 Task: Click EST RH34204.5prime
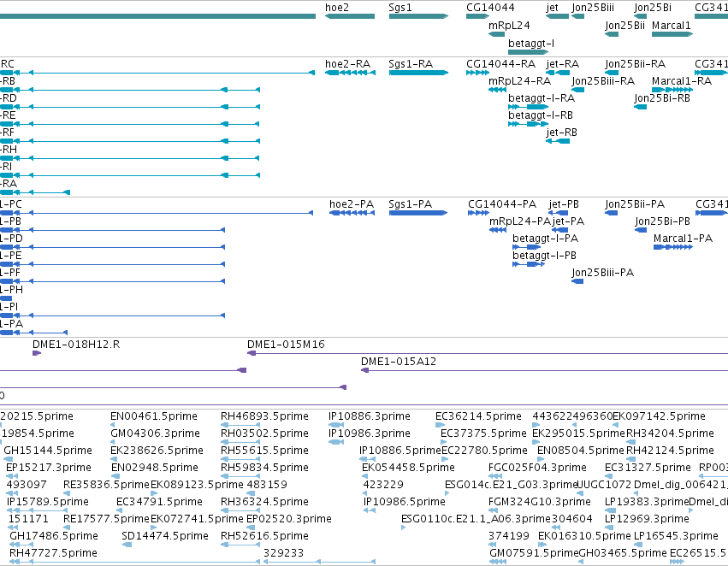pyautogui.click(x=670, y=433)
